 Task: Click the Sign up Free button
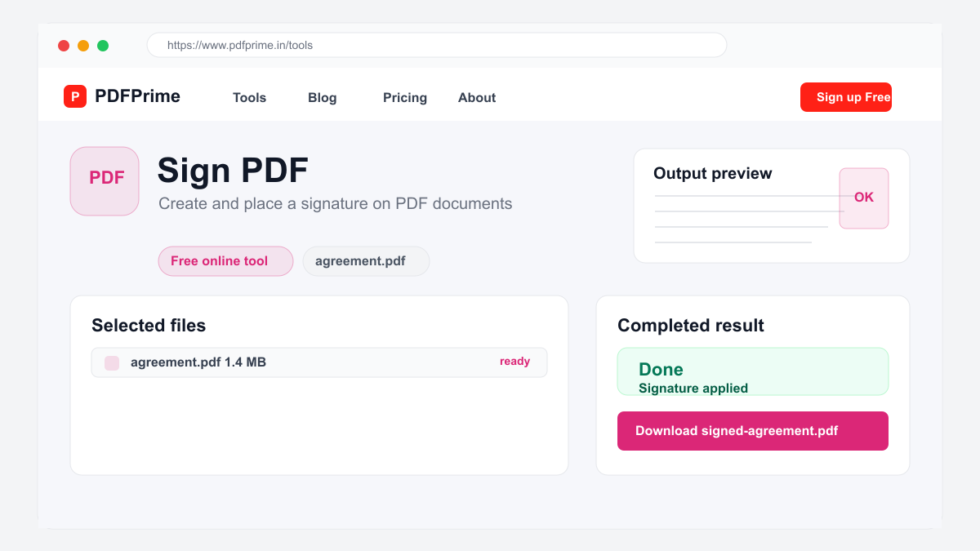(x=846, y=97)
